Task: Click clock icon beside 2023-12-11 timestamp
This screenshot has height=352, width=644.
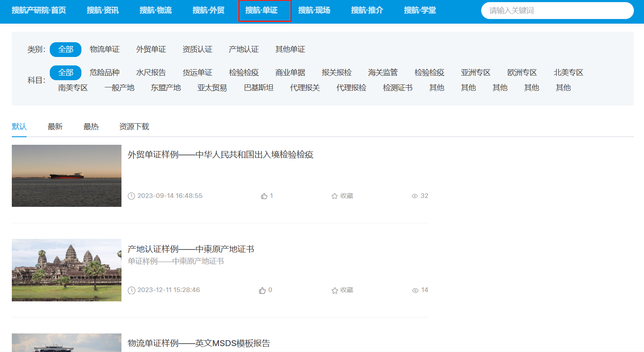Action: click(132, 290)
